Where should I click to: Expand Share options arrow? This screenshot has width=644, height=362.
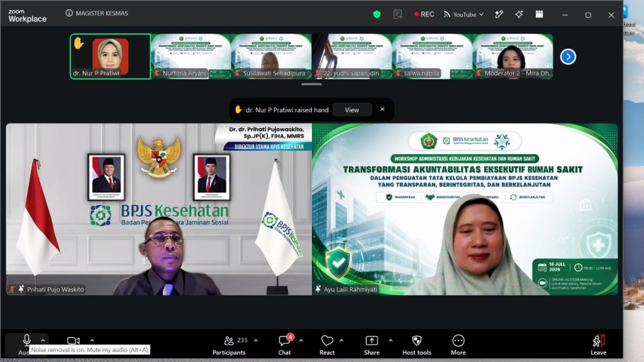pyautogui.click(x=391, y=340)
